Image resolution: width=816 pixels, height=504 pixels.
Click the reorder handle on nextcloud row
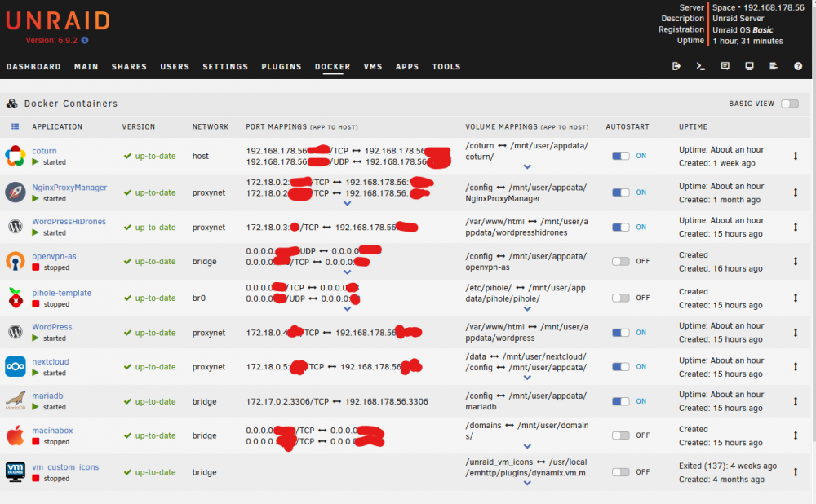coord(795,367)
